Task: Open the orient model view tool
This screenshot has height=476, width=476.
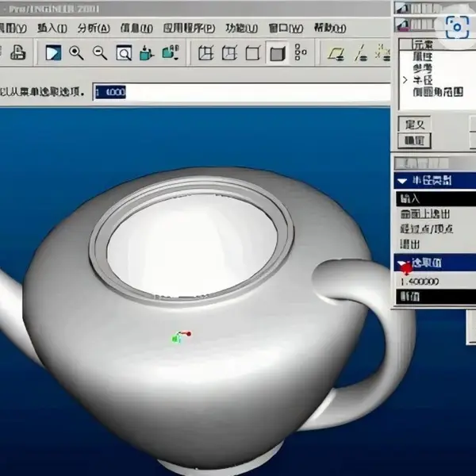Action: tap(147, 53)
